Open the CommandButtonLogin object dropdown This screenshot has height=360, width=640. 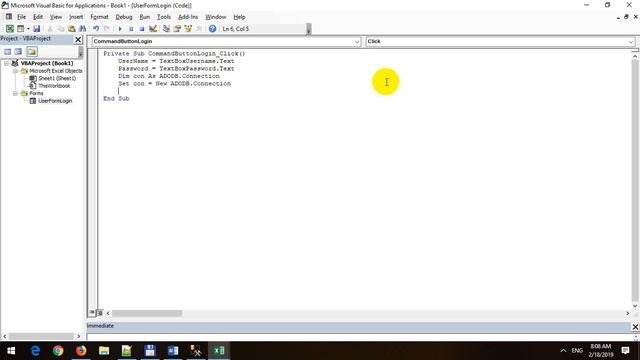click(x=357, y=42)
